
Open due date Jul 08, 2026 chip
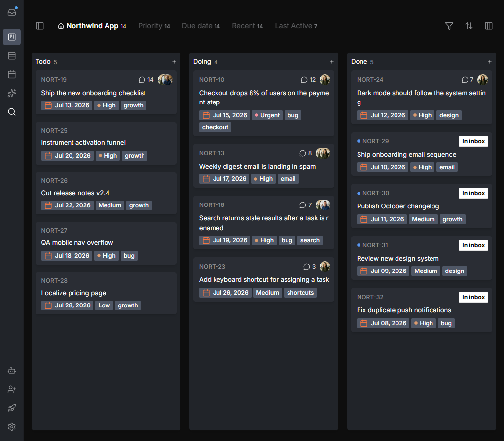tap(383, 323)
